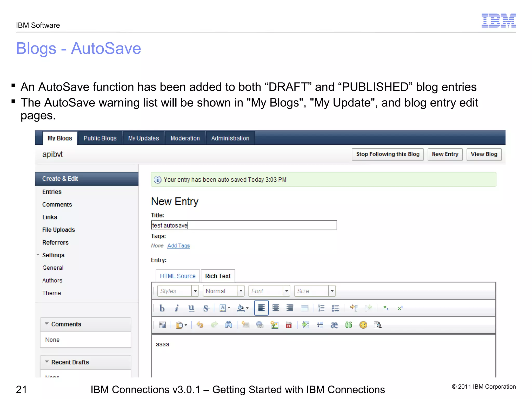Open Authors settings
Image resolution: width=532 pixels, height=399 pixels.
[52, 280]
